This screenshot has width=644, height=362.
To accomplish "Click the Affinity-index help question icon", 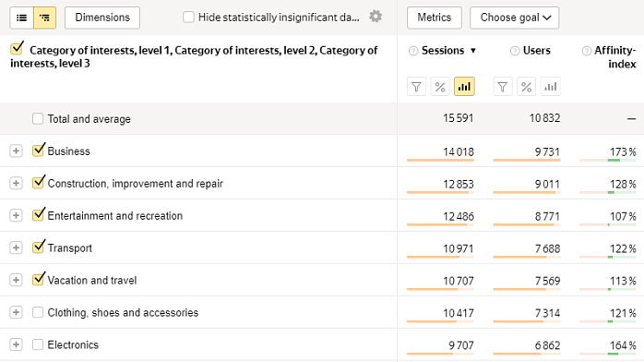I will [x=587, y=51].
